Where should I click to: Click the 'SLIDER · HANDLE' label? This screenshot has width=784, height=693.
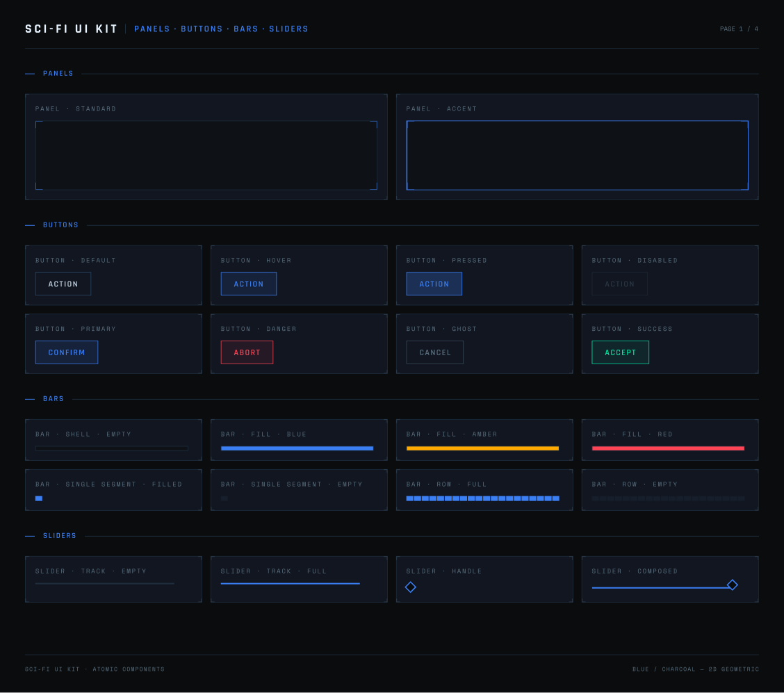coord(444,571)
